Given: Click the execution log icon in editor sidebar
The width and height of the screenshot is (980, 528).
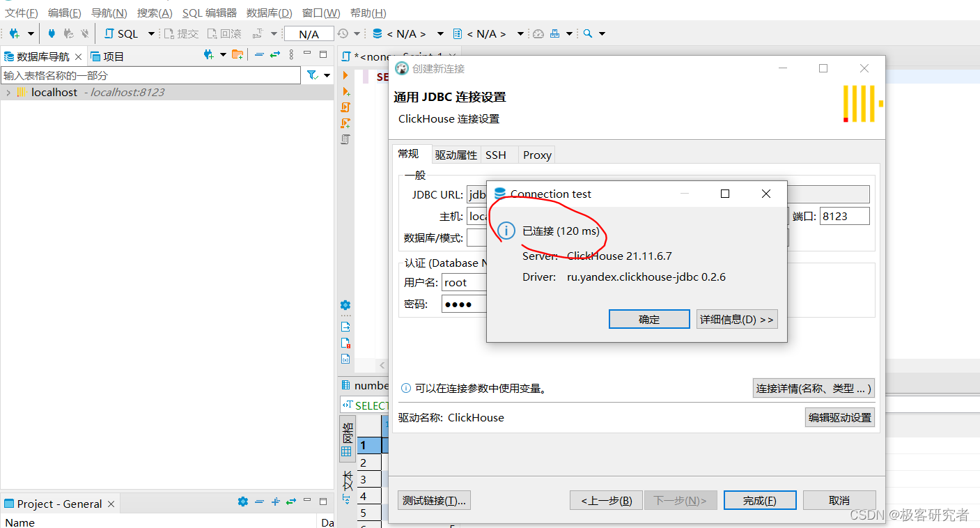Looking at the screenshot, I should click(x=345, y=343).
